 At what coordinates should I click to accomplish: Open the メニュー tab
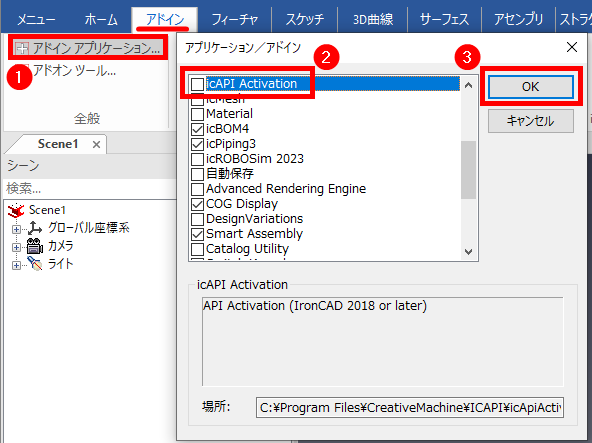[x=36, y=19]
